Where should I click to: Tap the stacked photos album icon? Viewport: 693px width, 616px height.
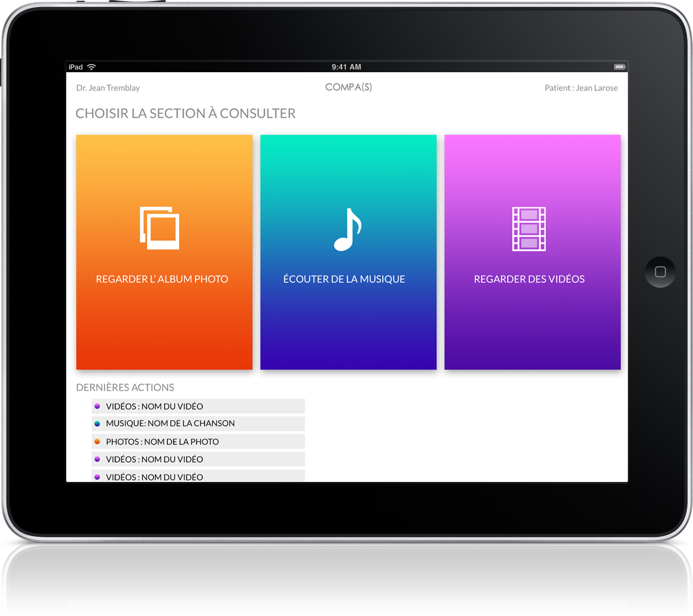tap(159, 228)
